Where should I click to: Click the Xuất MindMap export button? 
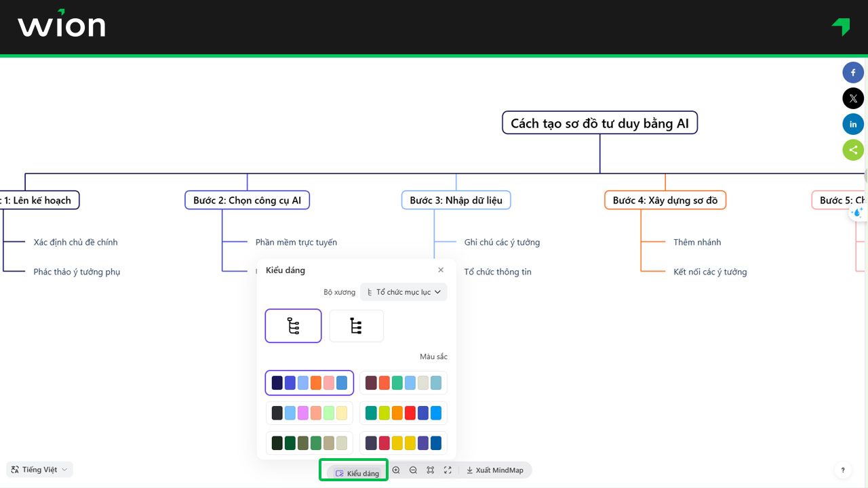click(x=494, y=470)
